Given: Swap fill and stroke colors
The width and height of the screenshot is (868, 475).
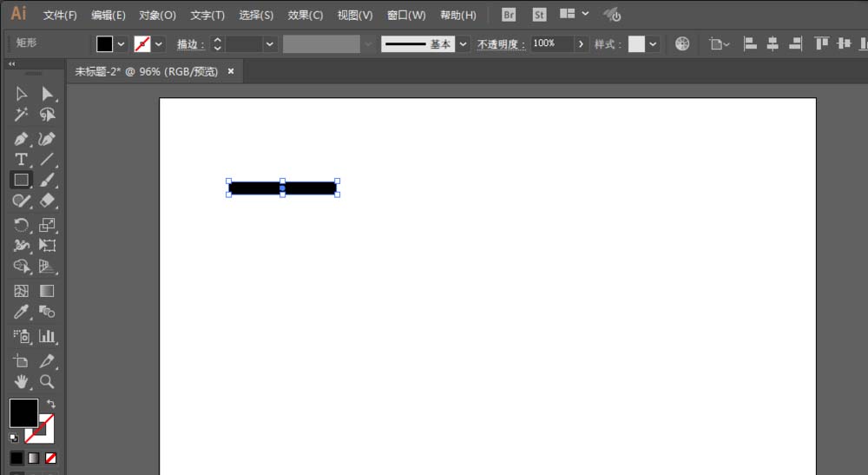Looking at the screenshot, I should (x=51, y=404).
